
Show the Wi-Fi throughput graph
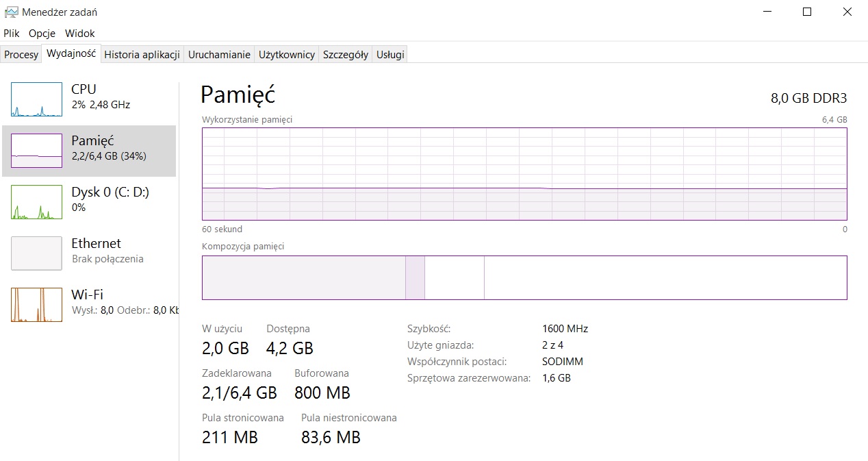(x=36, y=305)
